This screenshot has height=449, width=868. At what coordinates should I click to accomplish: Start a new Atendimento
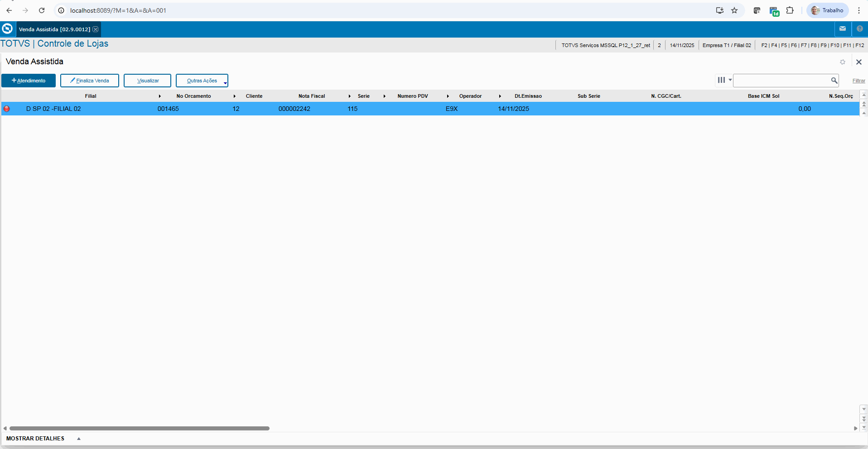29,81
